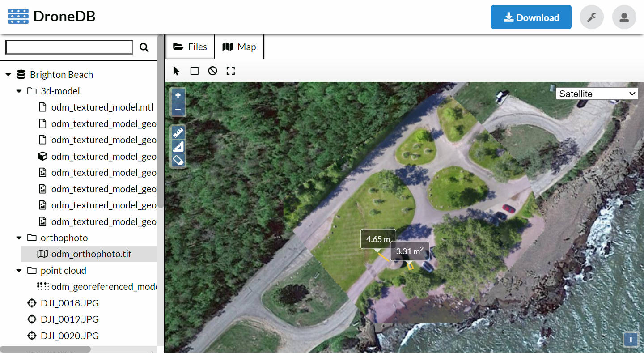Click the Download button
The height and width of the screenshot is (353, 644).
click(x=531, y=17)
